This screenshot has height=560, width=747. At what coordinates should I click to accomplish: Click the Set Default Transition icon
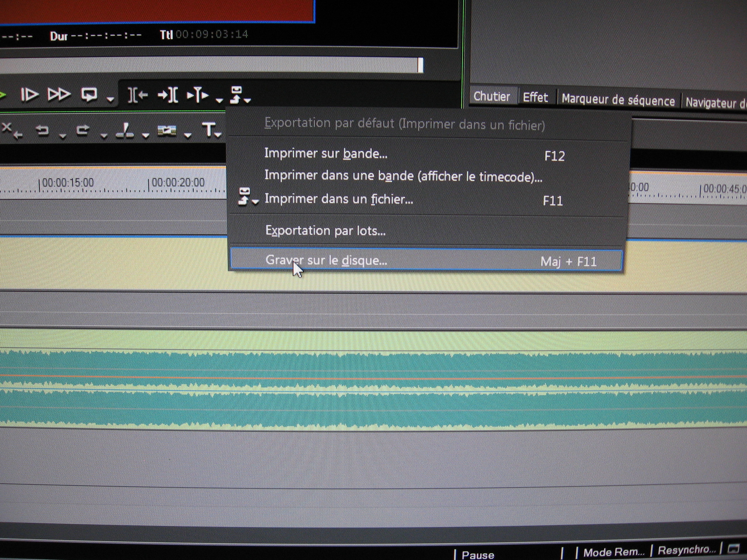pos(167,130)
